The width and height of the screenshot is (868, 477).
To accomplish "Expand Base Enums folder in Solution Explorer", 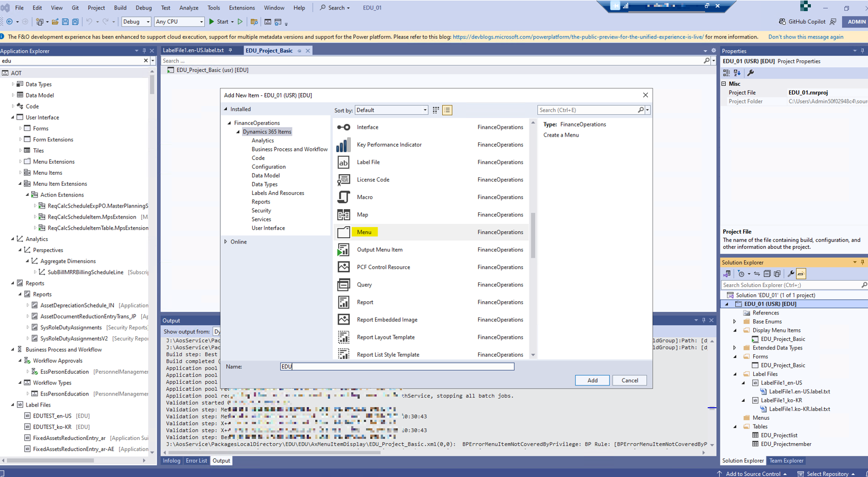I will point(735,321).
